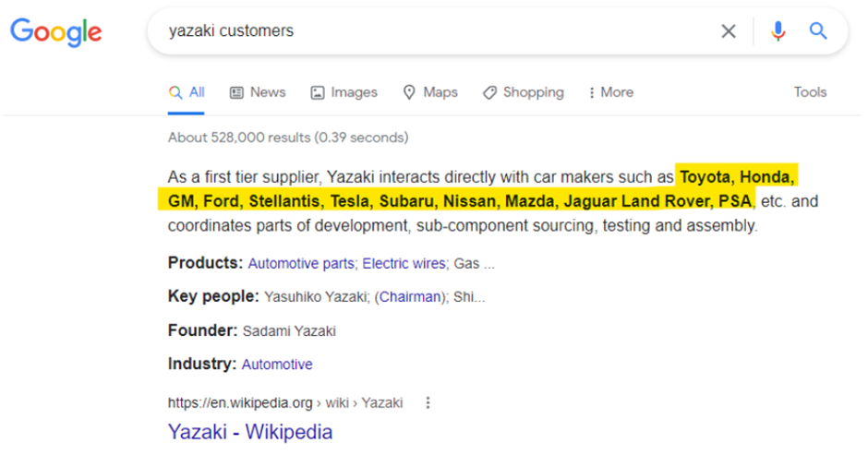Open the three-dot menu beside Wikipedia URL
The image size is (868, 455).
click(x=428, y=403)
